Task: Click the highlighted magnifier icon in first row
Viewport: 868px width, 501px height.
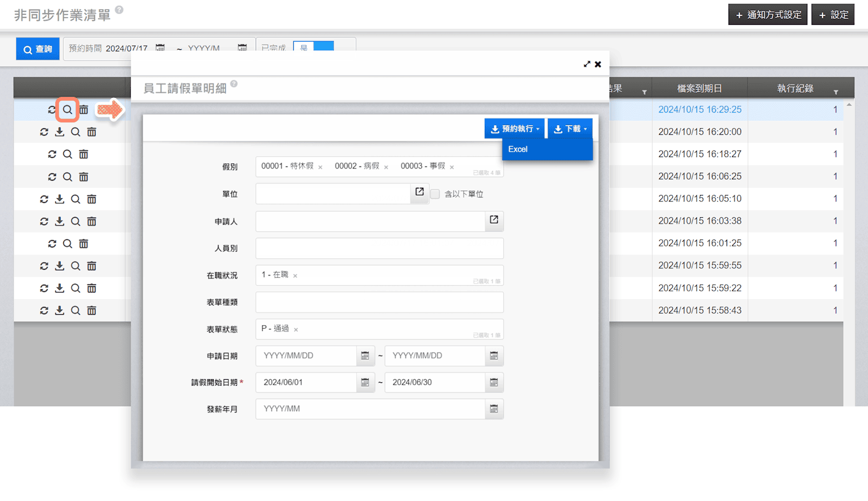Action: click(67, 110)
